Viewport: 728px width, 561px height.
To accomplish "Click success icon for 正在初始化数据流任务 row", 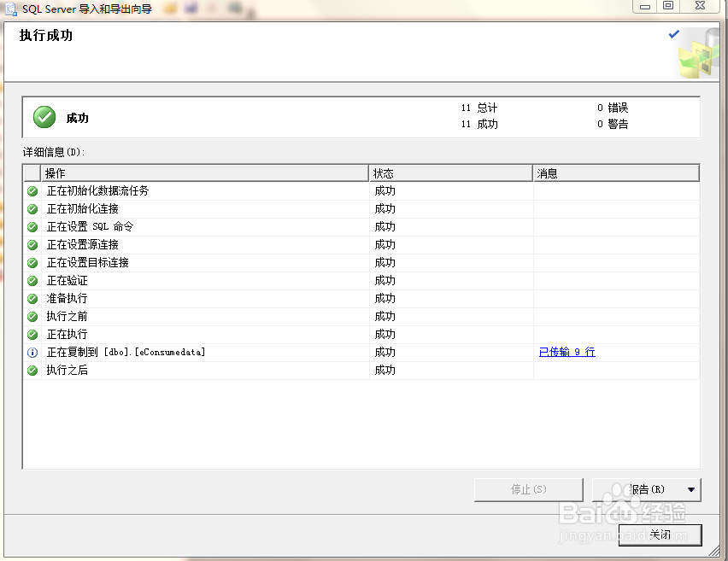I will (x=32, y=190).
